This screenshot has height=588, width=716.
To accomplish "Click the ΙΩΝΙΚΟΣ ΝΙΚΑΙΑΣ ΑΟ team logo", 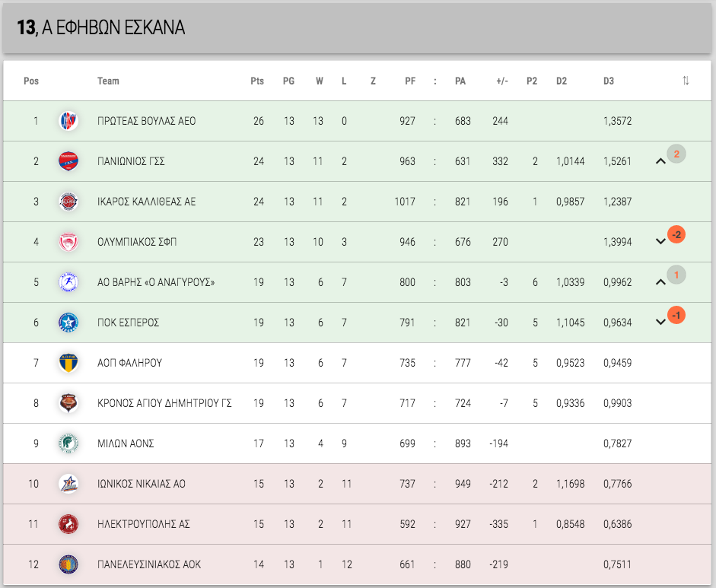I will click(68, 484).
